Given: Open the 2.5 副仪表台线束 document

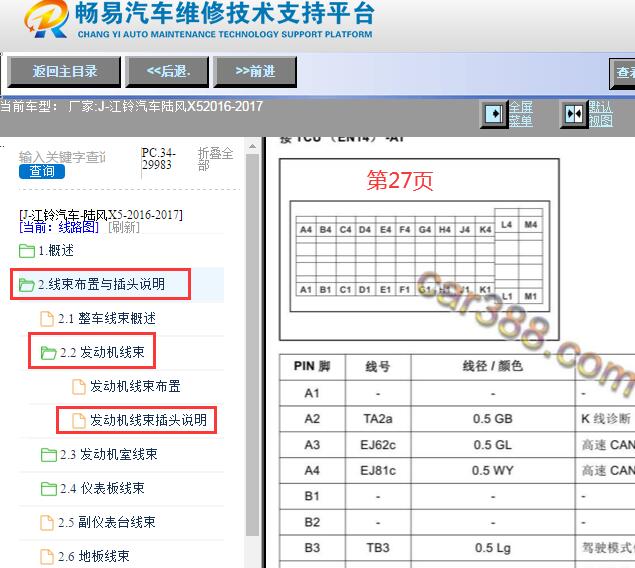Looking at the screenshot, I should coord(107,522).
